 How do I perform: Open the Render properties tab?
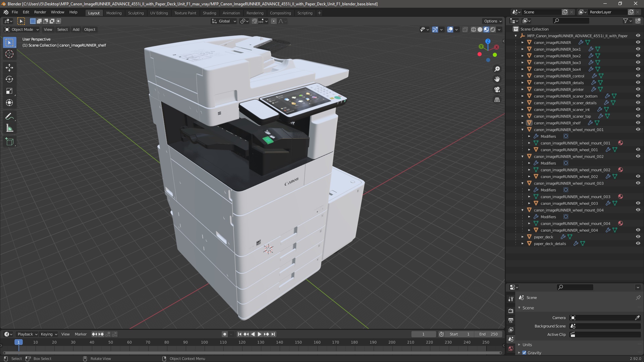pos(511,311)
